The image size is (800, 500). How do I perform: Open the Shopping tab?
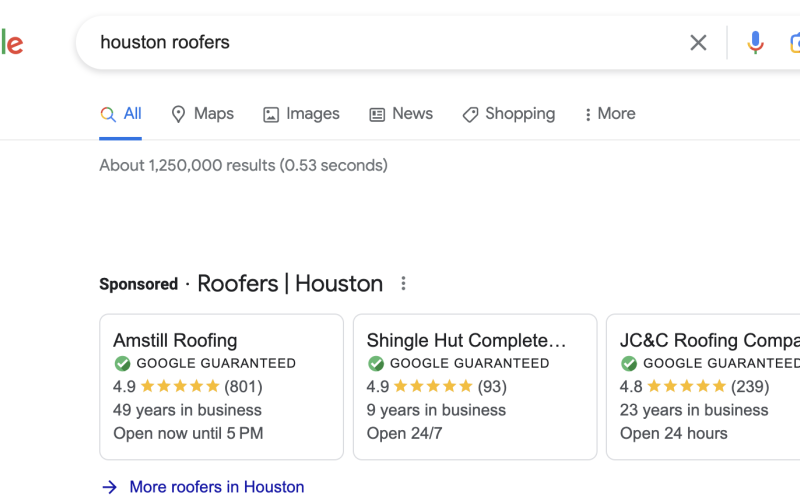(509, 114)
